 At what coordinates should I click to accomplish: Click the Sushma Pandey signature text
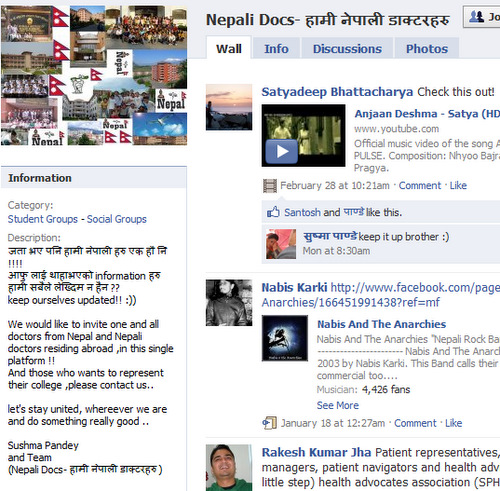pyautogui.click(x=43, y=445)
